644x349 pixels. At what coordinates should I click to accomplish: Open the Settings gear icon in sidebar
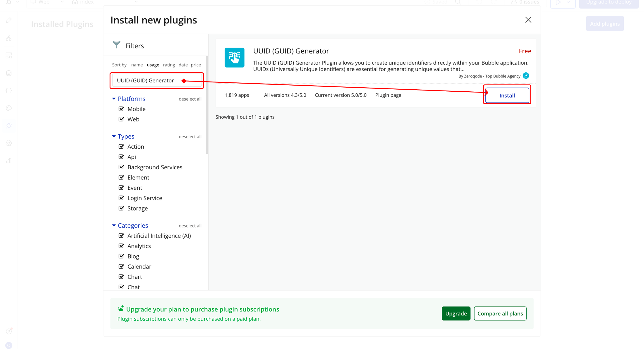click(x=9, y=143)
